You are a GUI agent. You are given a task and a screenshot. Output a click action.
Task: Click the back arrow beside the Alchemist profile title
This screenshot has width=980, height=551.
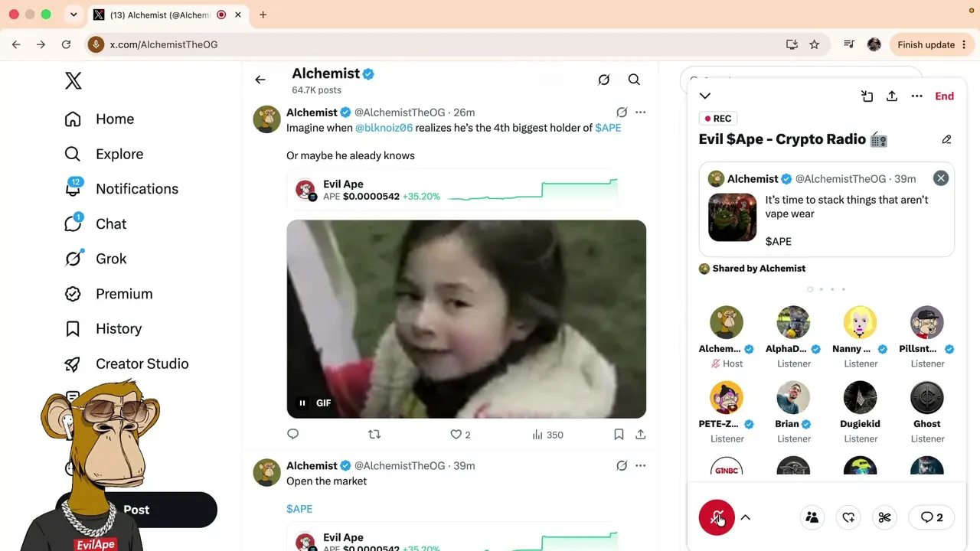[x=260, y=80]
